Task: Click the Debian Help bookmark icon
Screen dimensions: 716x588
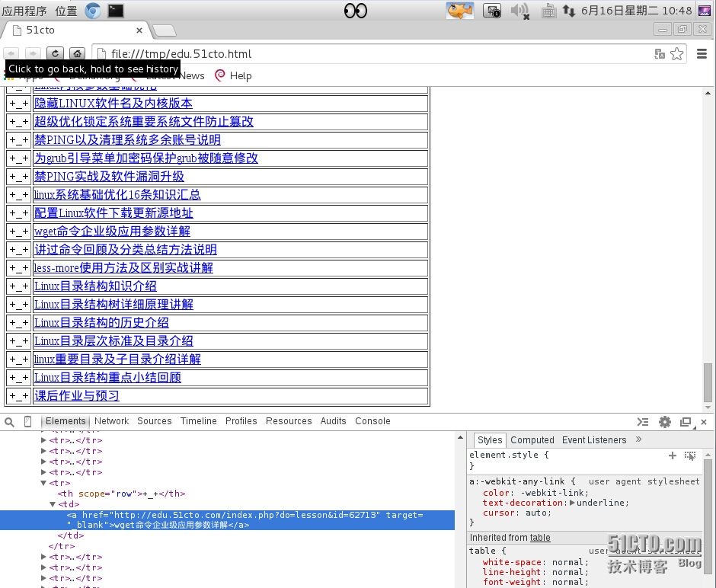Action: [219, 75]
